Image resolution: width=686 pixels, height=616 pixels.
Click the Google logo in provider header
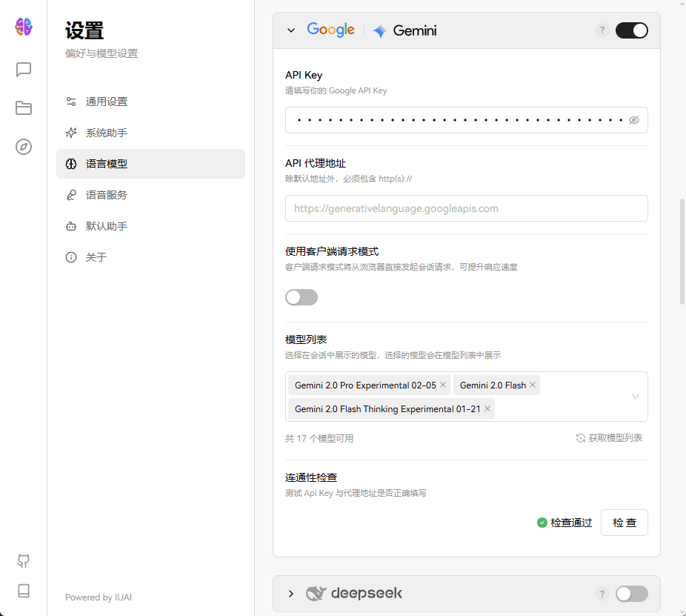pos(330,30)
